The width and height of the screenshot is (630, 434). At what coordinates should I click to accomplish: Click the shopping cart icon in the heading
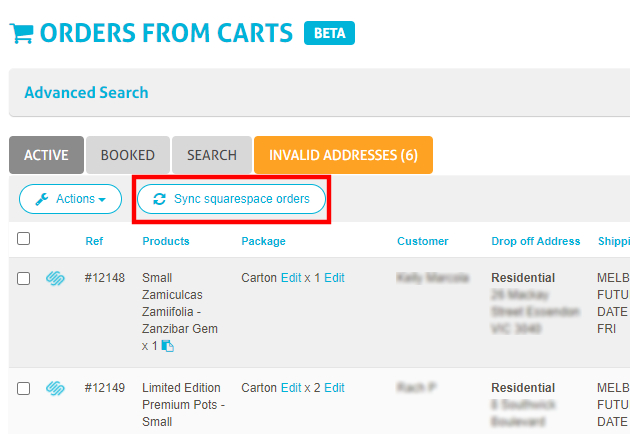tap(21, 33)
